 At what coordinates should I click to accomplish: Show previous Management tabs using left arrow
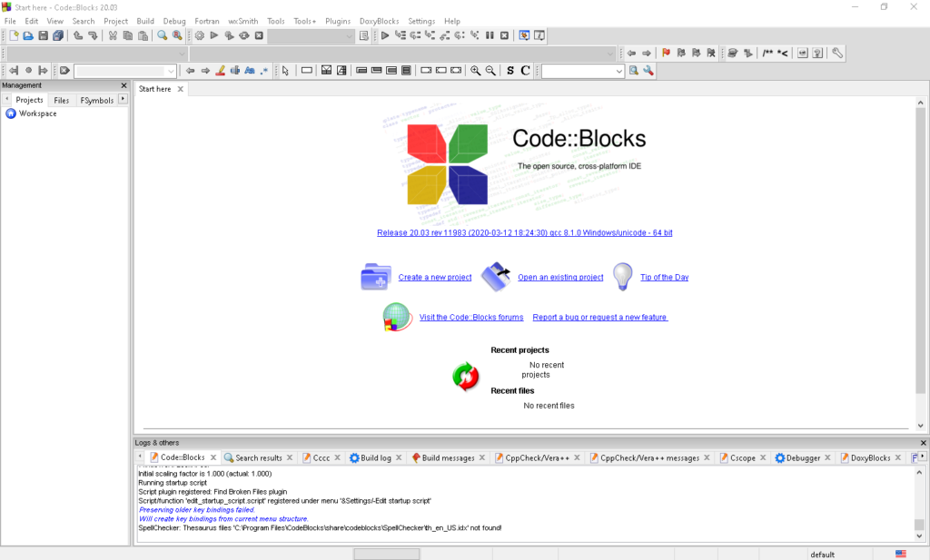6,99
